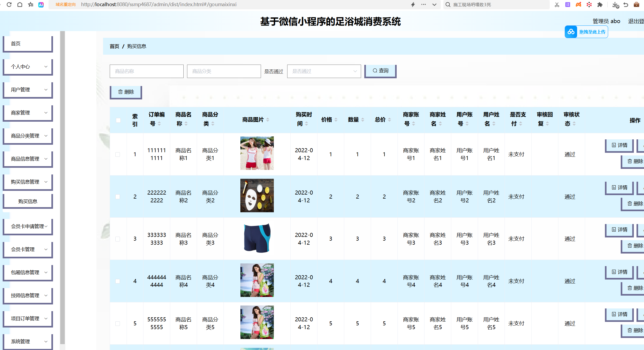Open the browser downloads icon

[x=615, y=5]
